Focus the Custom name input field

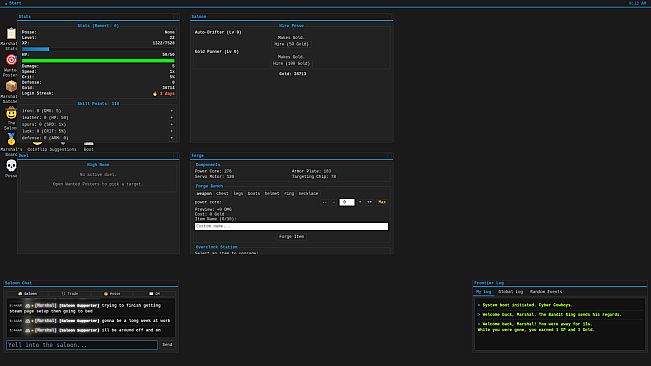[291, 226]
